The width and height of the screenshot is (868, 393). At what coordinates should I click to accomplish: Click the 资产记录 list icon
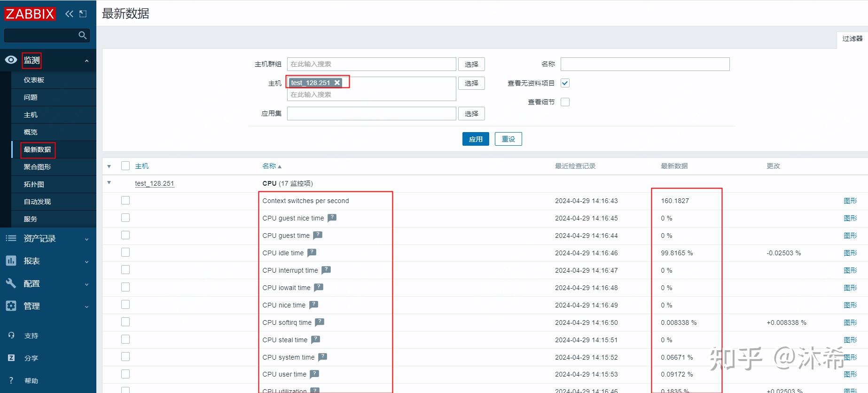tap(11, 238)
